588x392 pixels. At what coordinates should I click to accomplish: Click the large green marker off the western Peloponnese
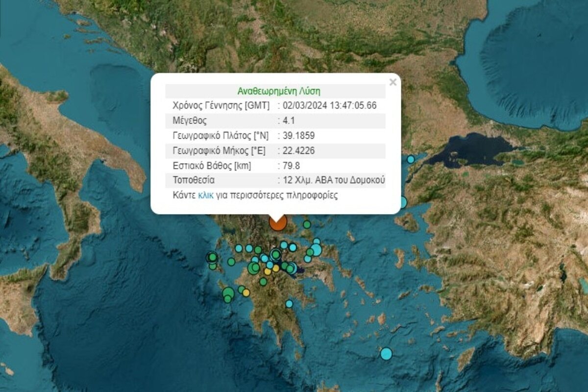[x=228, y=294]
